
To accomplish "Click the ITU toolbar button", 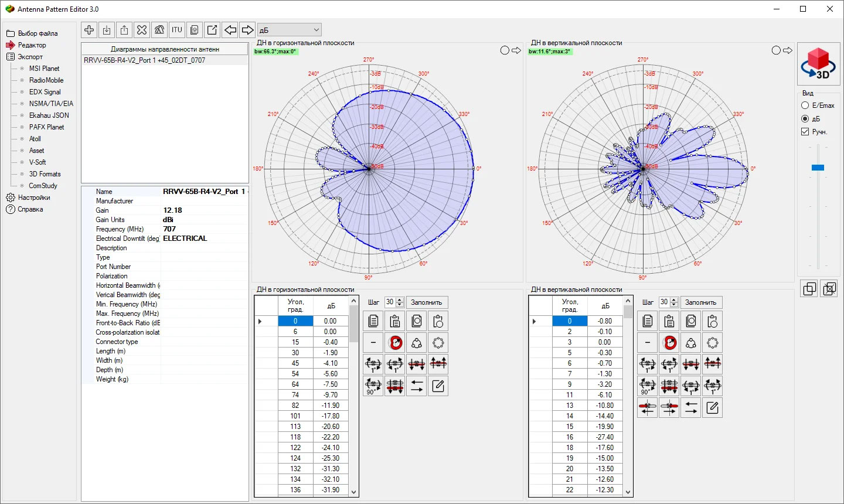I will [177, 30].
